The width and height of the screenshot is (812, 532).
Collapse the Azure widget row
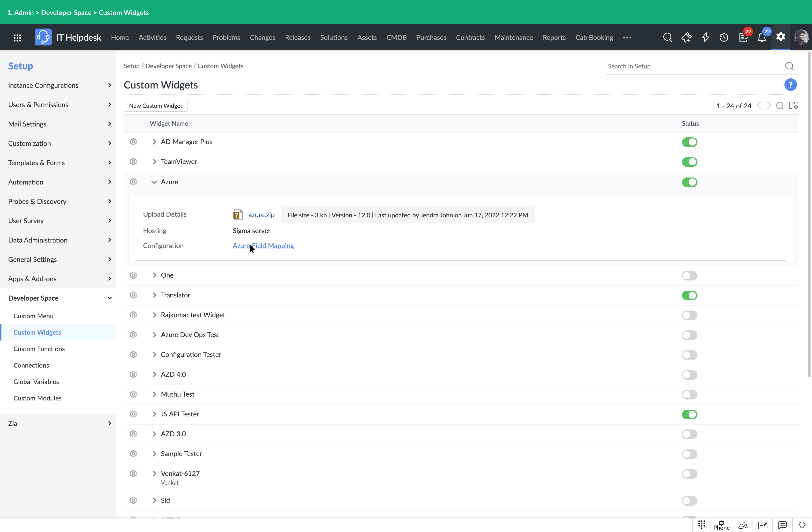154,182
